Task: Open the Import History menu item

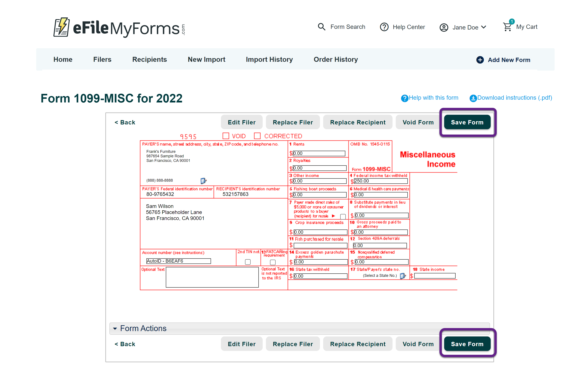Action: (x=269, y=60)
